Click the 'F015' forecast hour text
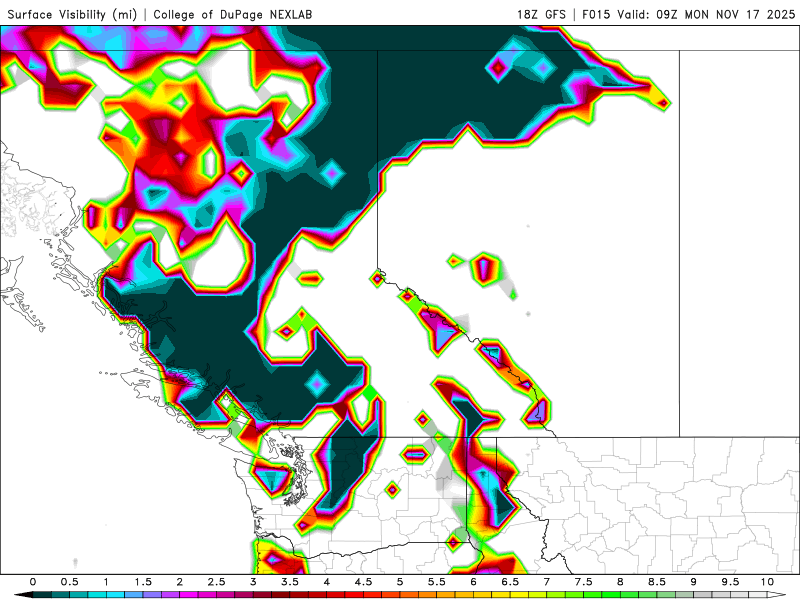This screenshot has width=800, height=600. pos(596,14)
